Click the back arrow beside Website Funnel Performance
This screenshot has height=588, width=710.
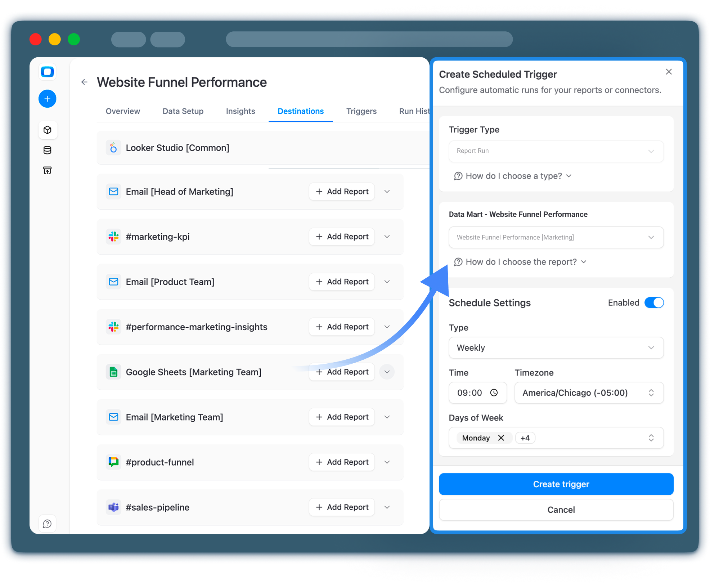(x=84, y=82)
